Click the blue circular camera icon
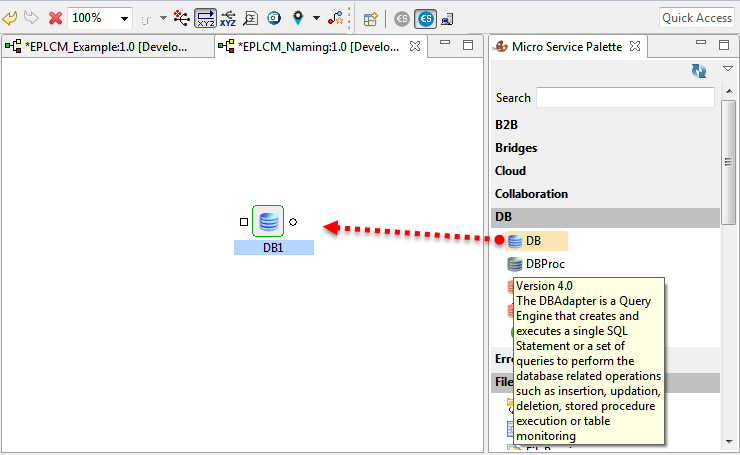This screenshot has width=740, height=455. coord(273,18)
